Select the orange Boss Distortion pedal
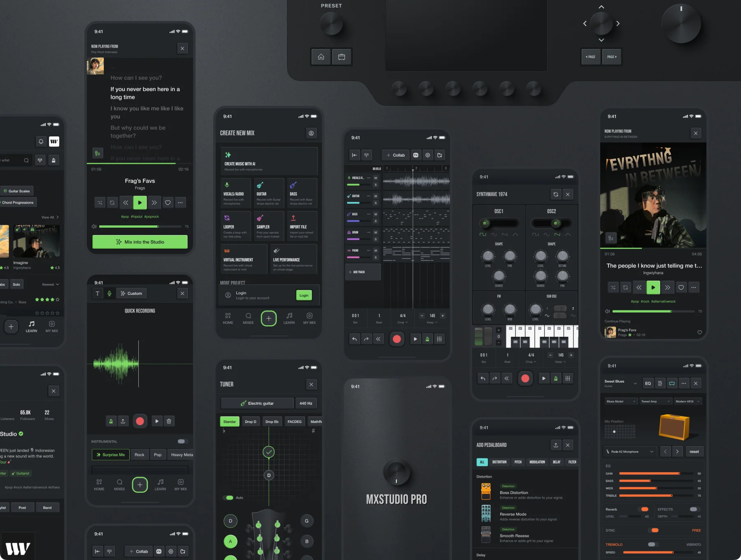This screenshot has height=560, width=741. 486,492
